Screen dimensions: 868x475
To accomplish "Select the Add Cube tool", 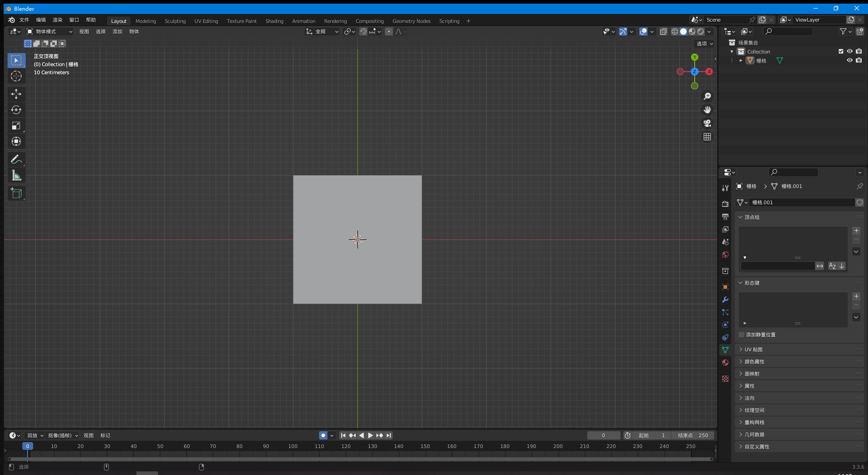I will (16, 193).
